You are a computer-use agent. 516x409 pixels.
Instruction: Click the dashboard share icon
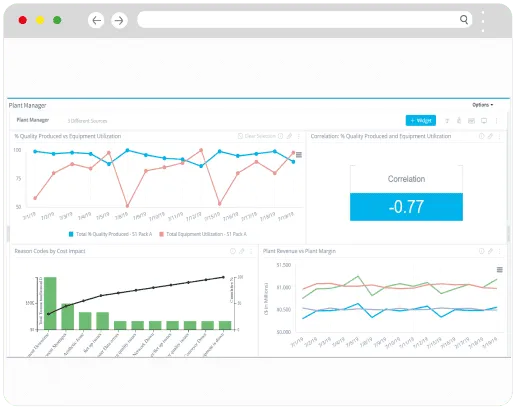[x=459, y=120]
